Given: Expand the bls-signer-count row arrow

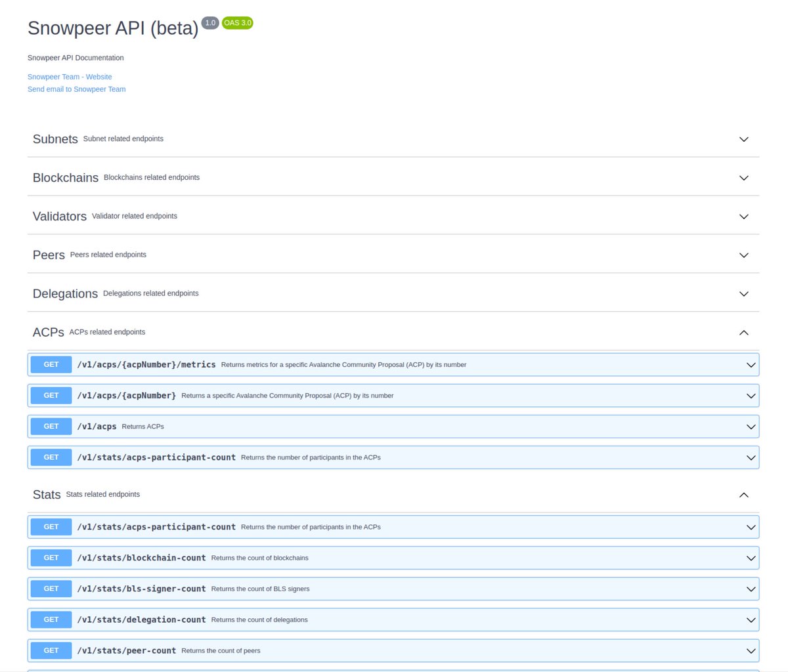Looking at the screenshot, I should (751, 589).
